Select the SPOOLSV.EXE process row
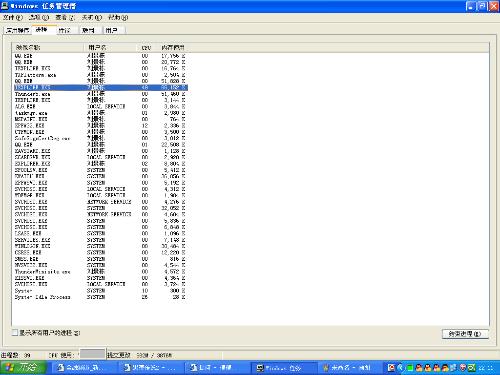 (x=101, y=170)
